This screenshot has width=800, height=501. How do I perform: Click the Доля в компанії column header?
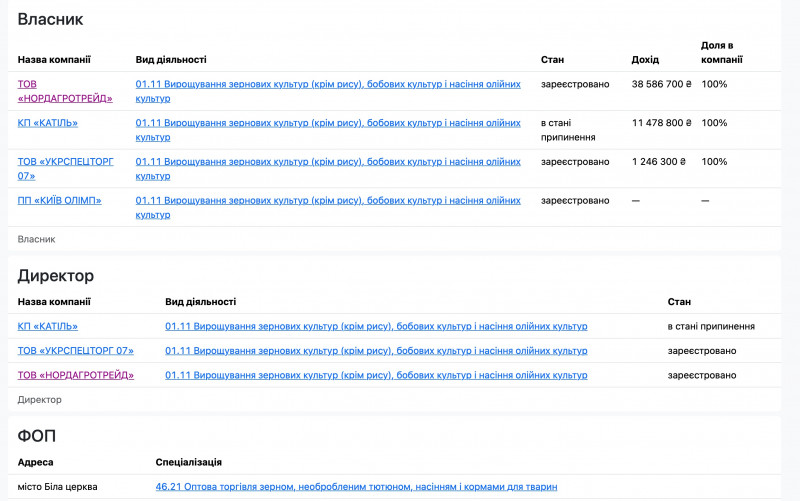[721, 53]
